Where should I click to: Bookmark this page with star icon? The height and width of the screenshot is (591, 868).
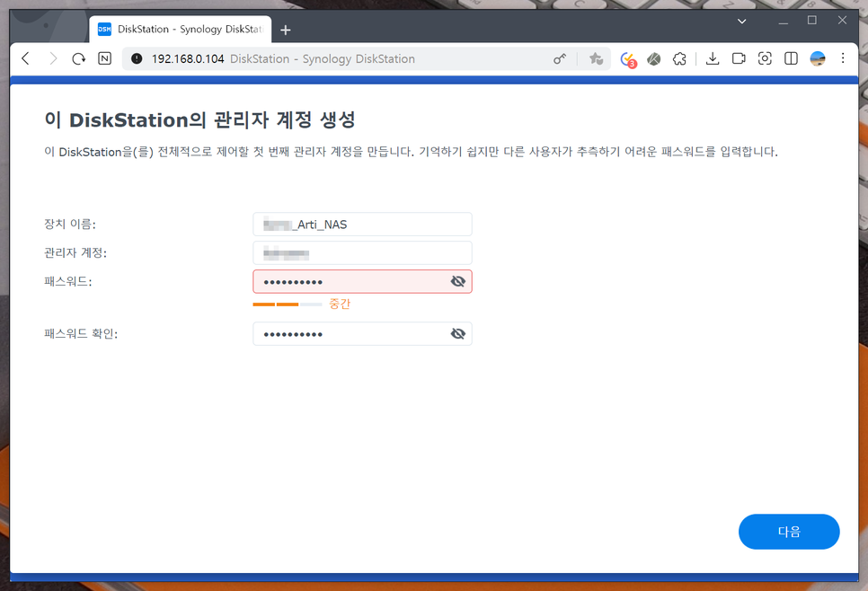[x=596, y=58]
